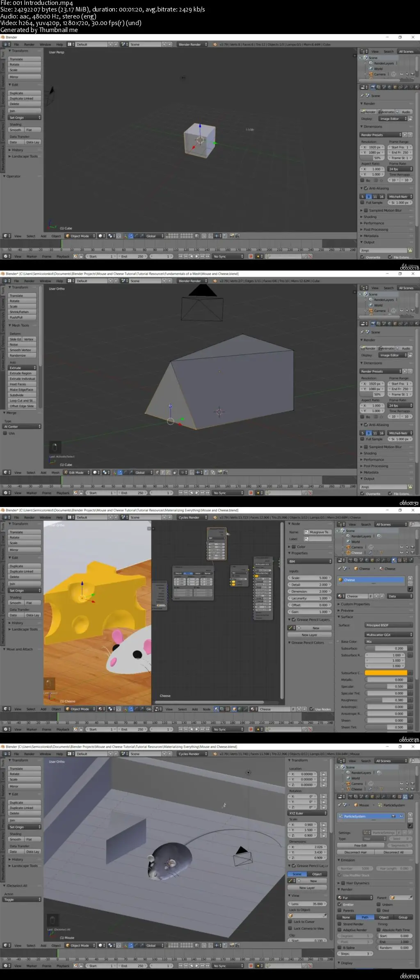Click OpenGL render image icon in 00:00:18 frame
The height and width of the screenshot is (980, 420).
(x=231, y=236)
